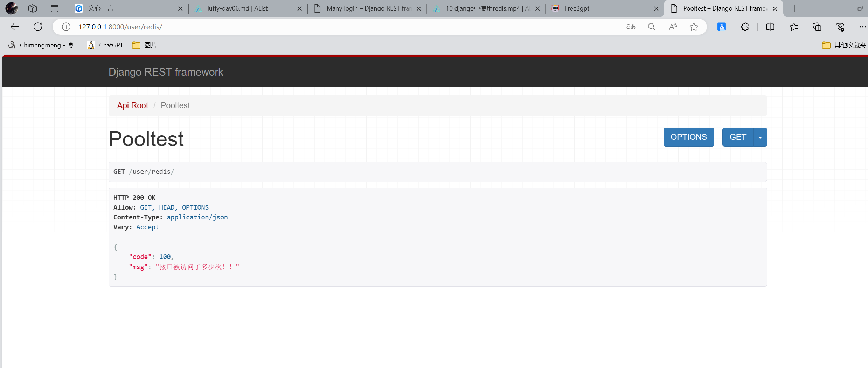
Task: Click the browser profile avatar icon
Action: [x=12, y=8]
